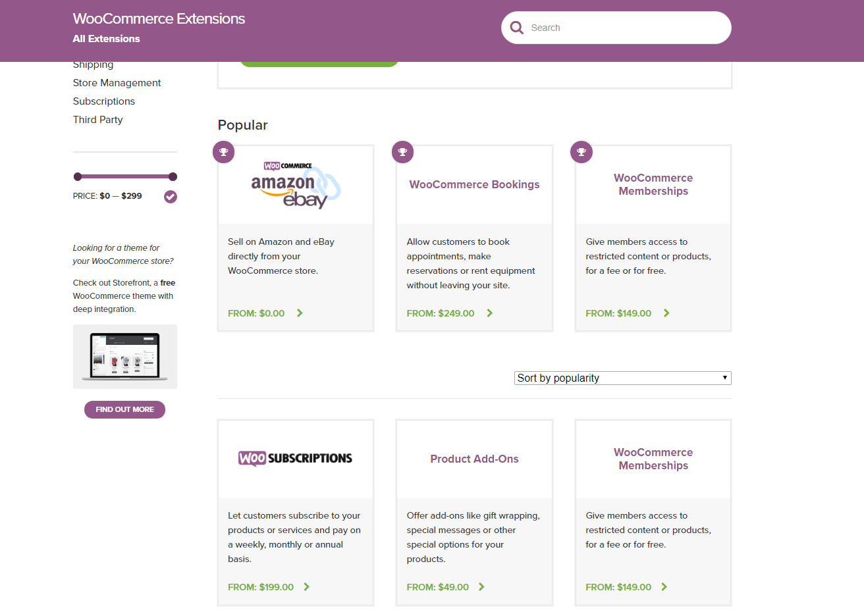The width and height of the screenshot is (864, 616).
Task: Click the arrow next to FROM: $49.00
Action: 481,587
